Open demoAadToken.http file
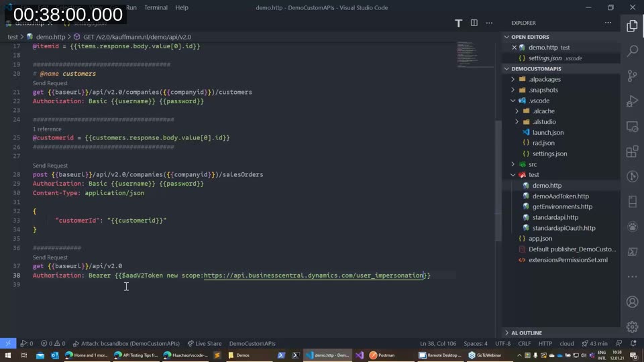644x362 pixels. [561, 196]
